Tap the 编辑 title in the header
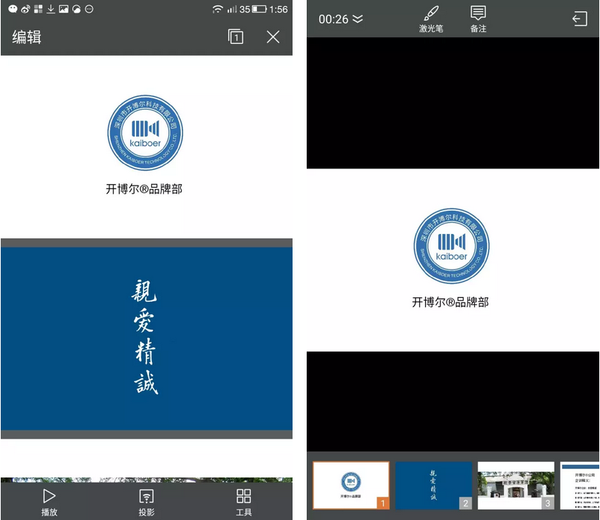The image size is (600, 520). click(x=27, y=37)
